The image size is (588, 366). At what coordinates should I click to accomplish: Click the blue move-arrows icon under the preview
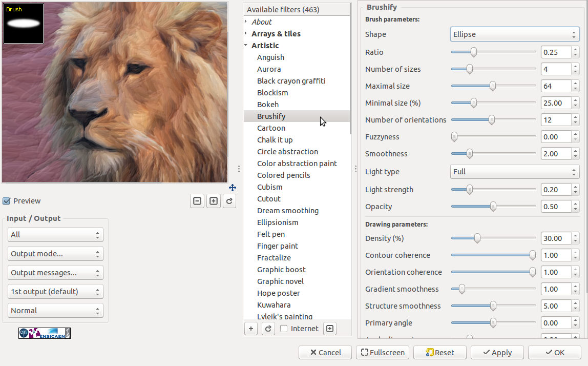(233, 187)
